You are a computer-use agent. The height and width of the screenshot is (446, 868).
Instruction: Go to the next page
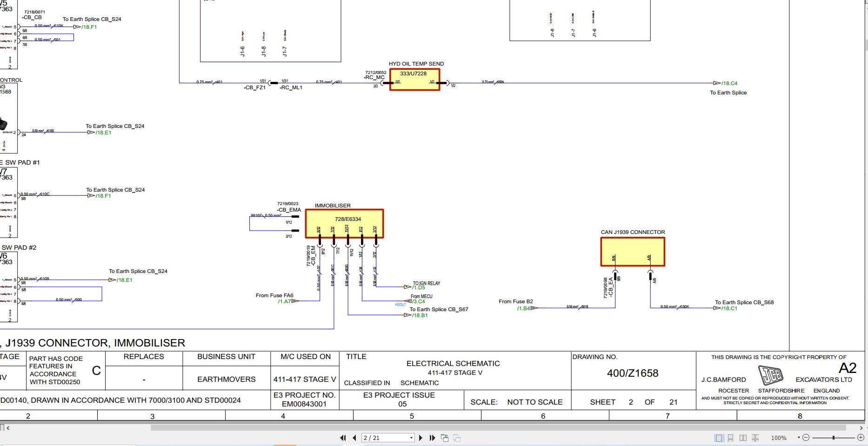[421, 438]
